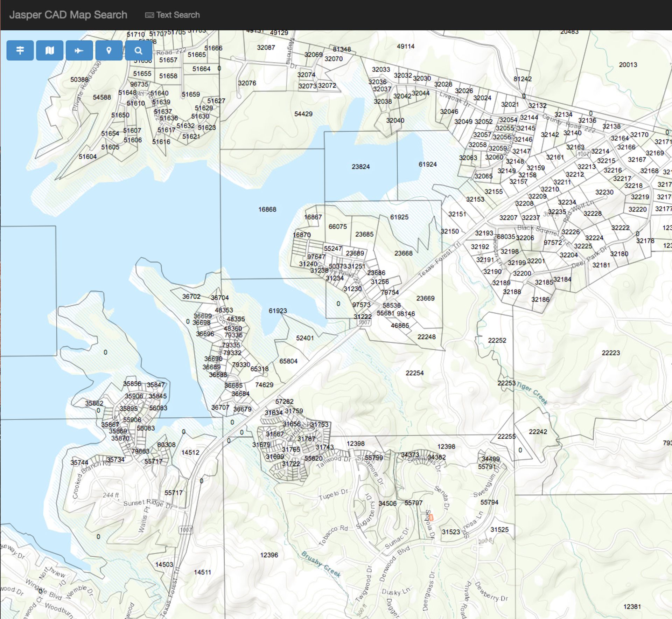
Task: Select parcel 52401
Action: [305, 338]
